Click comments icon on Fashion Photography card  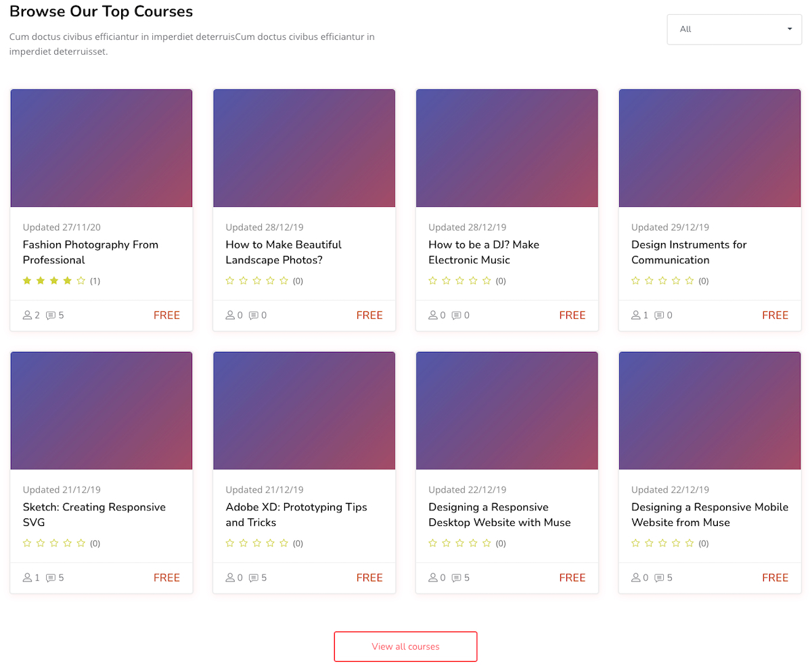tap(51, 315)
